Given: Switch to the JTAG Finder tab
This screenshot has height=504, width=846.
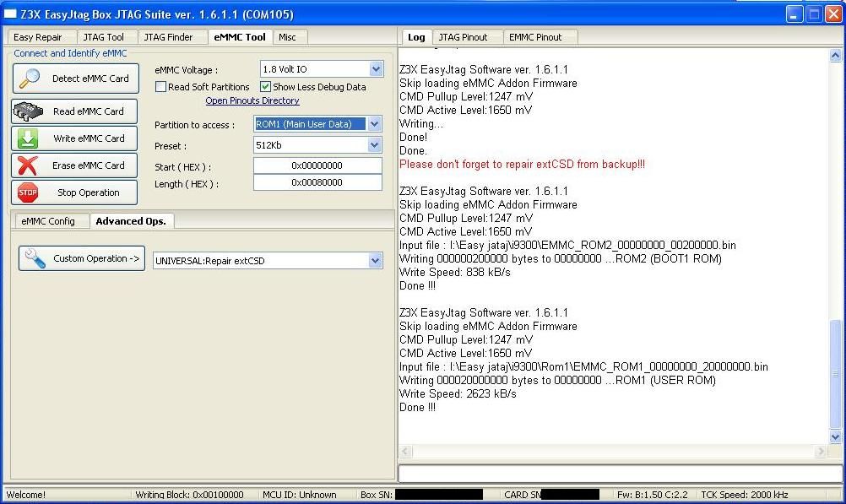Looking at the screenshot, I should 168,37.
